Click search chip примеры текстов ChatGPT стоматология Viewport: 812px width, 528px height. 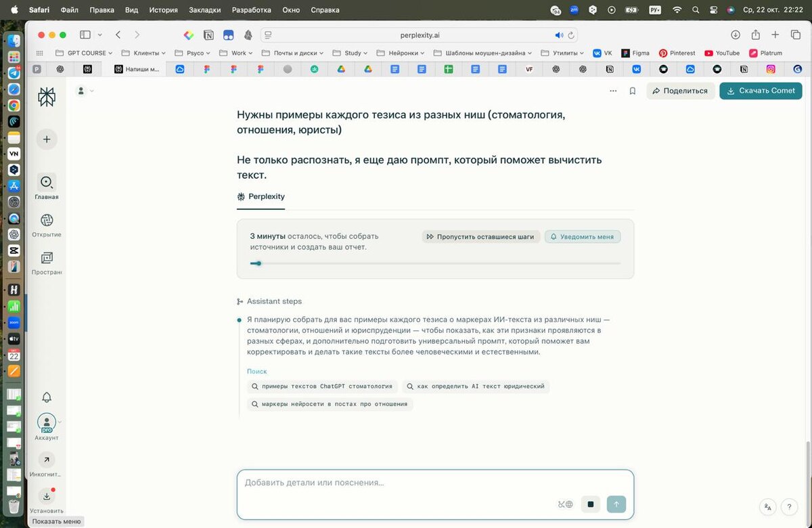click(322, 387)
